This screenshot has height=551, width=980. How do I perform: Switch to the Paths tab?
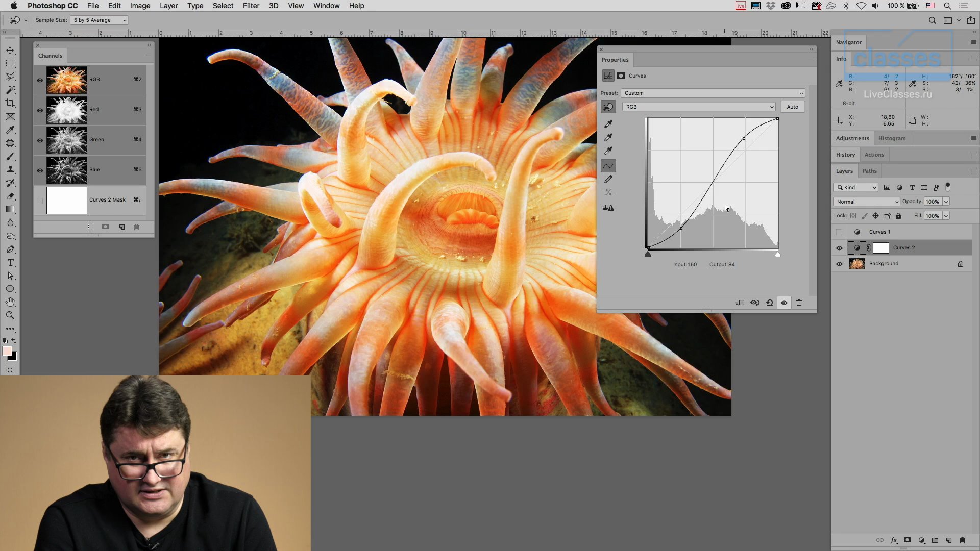(869, 171)
